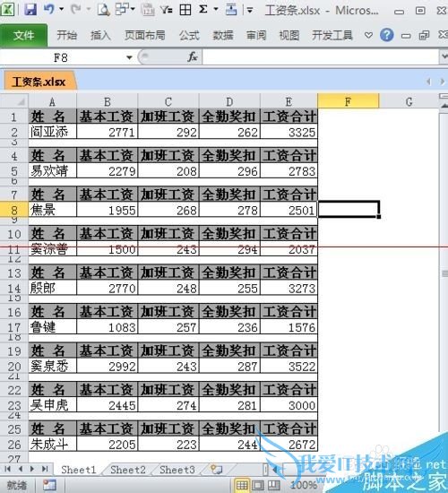Viewport: 448px width, 493px height.
Task: Switch to Page Layout view in status bar
Action: [258, 486]
